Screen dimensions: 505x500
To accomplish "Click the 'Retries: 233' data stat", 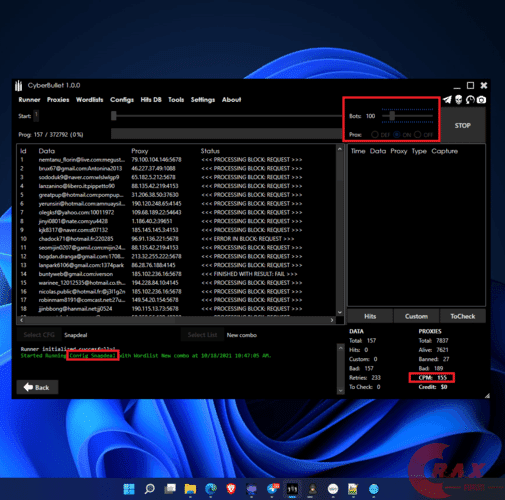I will click(x=365, y=377).
